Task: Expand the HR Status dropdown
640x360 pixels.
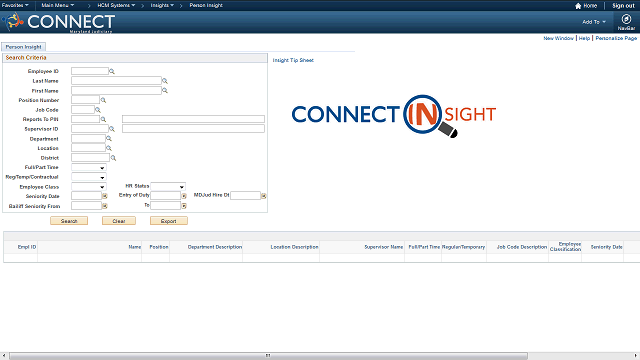Action: pyautogui.click(x=168, y=187)
